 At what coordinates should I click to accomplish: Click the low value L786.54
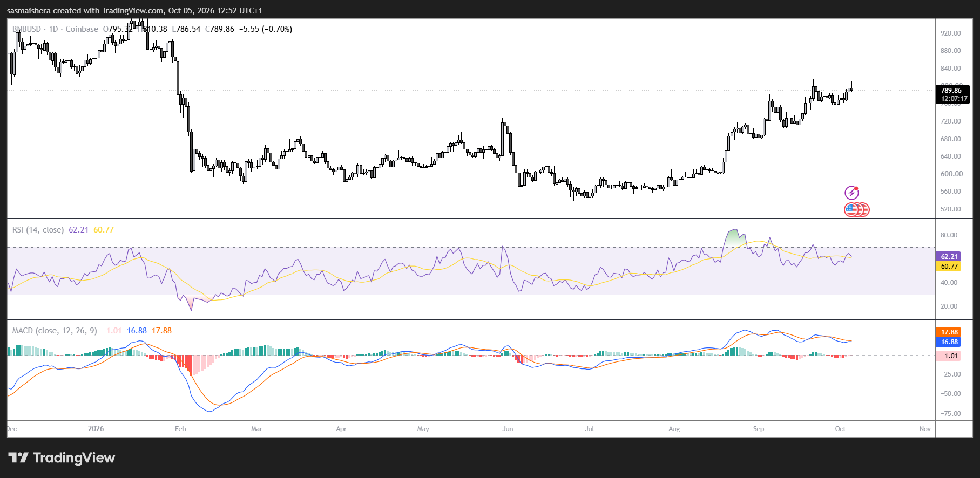(186, 29)
